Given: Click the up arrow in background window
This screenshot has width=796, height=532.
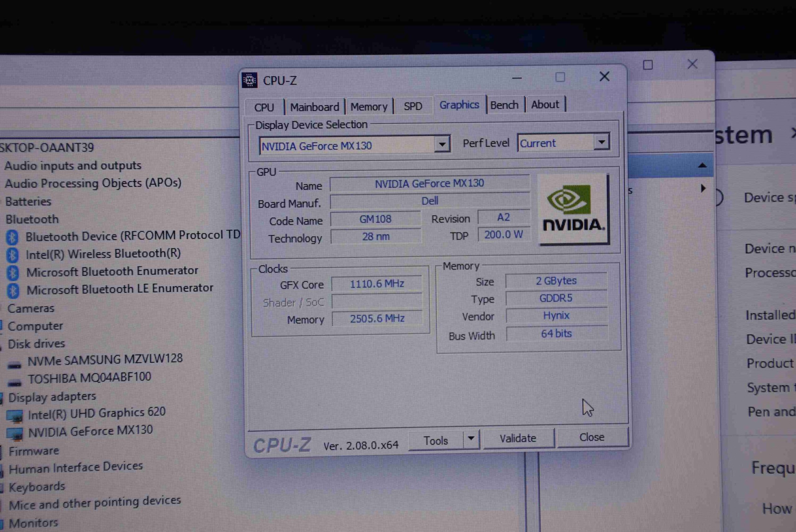Looking at the screenshot, I should (702, 166).
